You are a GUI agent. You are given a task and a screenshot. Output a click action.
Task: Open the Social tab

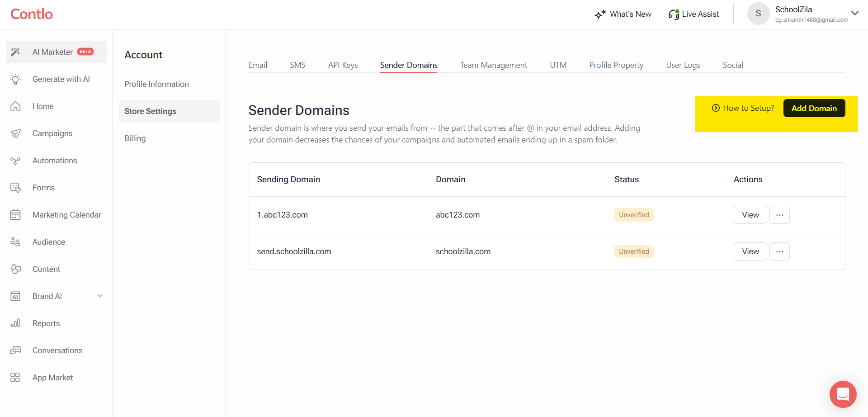coord(733,65)
